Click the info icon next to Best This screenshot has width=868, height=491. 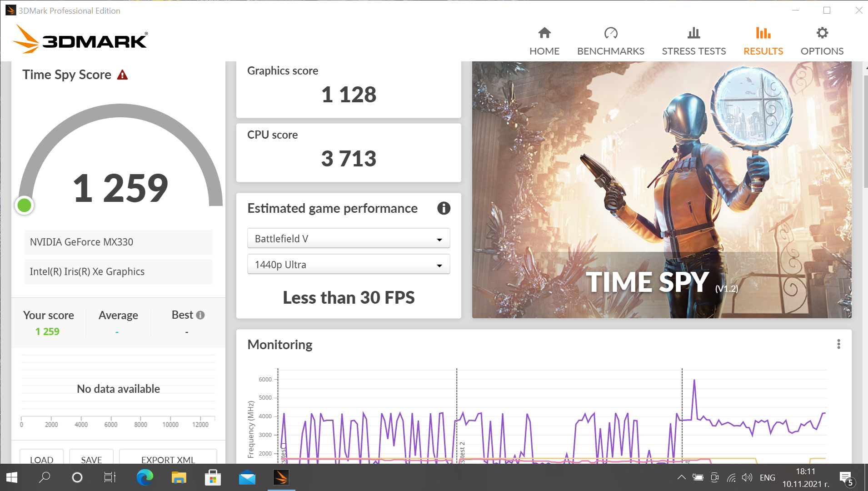coord(200,315)
